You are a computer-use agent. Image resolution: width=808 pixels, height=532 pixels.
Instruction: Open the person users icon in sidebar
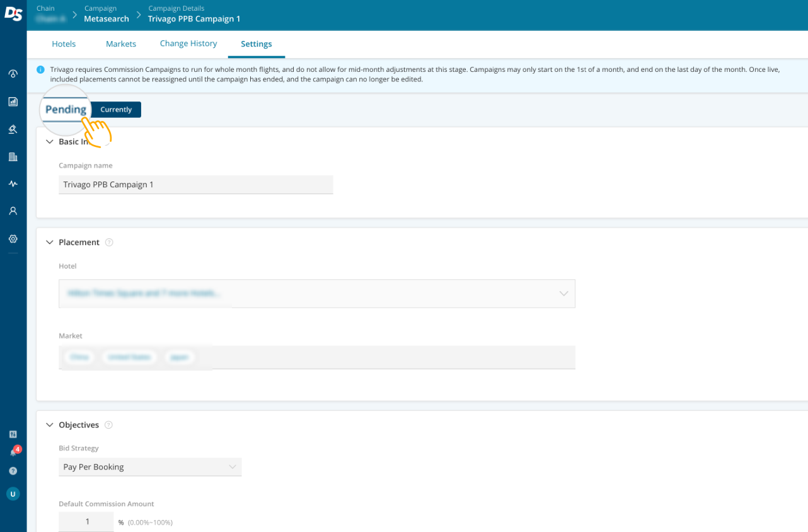pyautogui.click(x=13, y=211)
